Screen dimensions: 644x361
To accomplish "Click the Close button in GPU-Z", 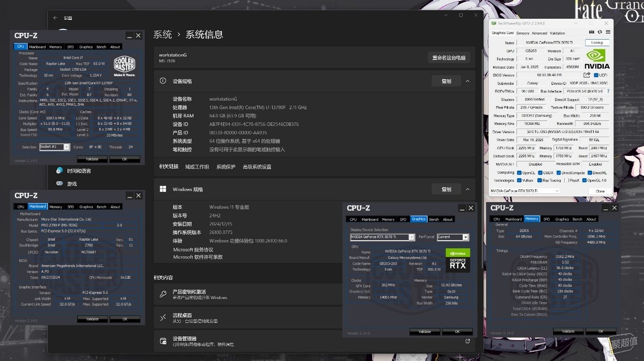I will 600,191.
